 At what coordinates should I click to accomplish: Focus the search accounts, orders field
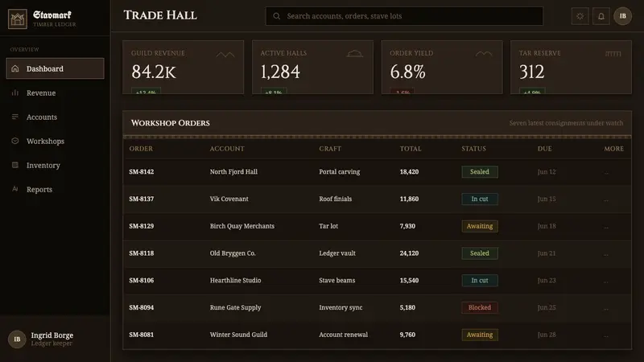[x=405, y=16]
